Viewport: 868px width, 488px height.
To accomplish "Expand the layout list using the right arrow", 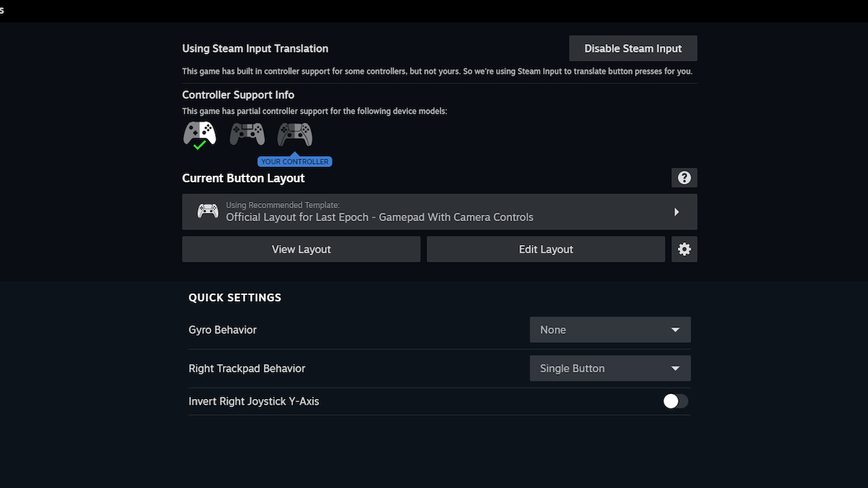I will tap(676, 212).
